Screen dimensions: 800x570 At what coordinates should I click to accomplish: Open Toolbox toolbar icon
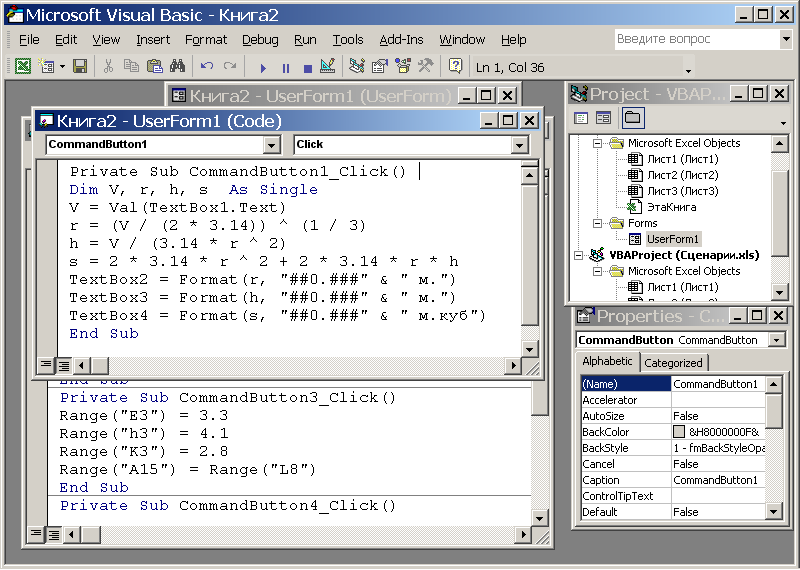(426, 66)
